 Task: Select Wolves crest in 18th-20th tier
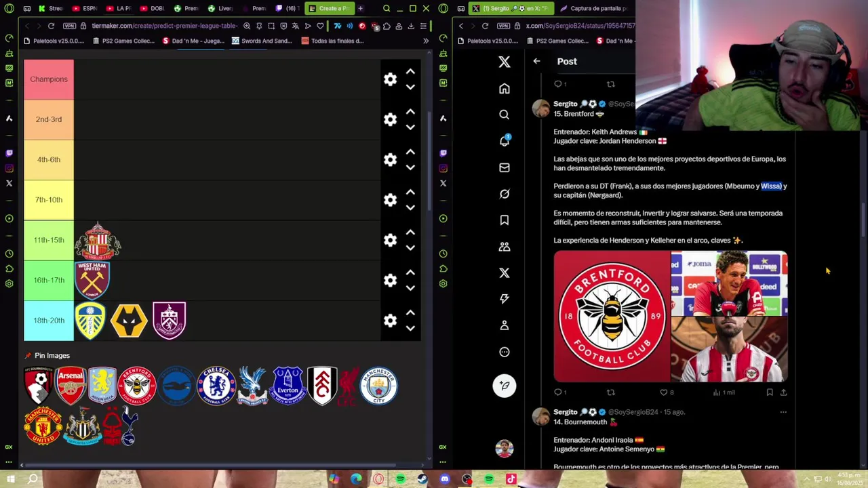point(129,320)
